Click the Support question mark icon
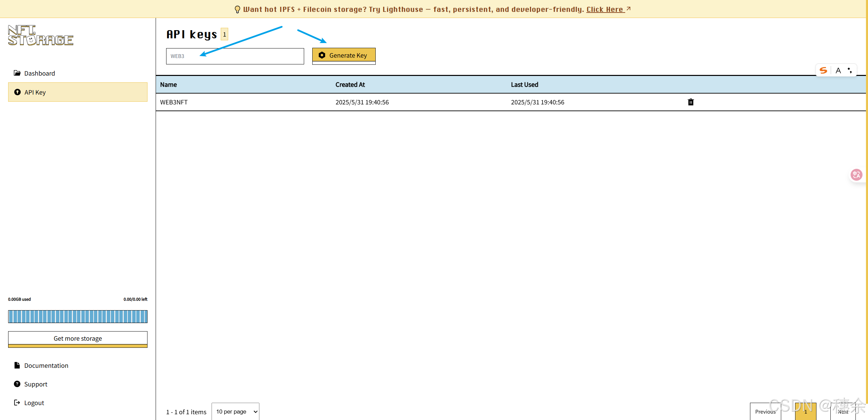The image size is (868, 420). [17, 384]
